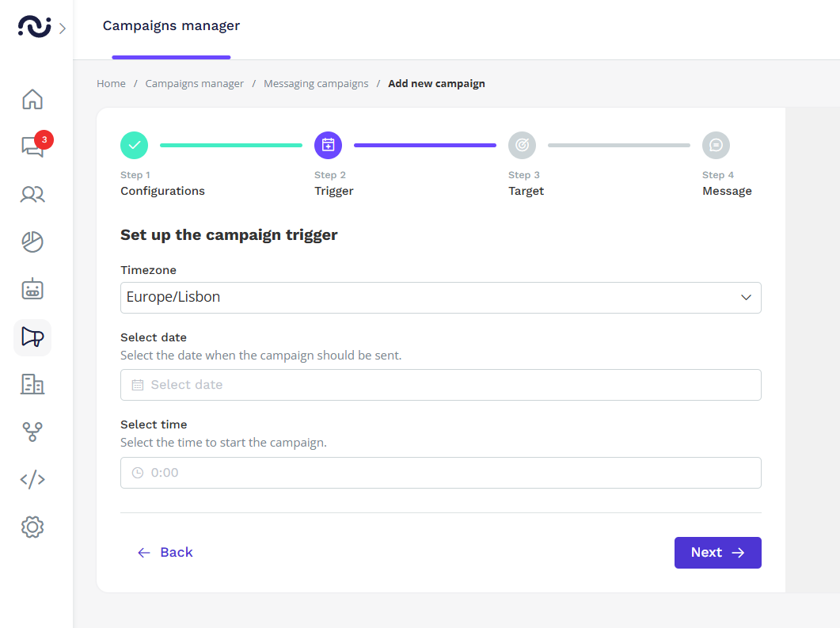840x628 pixels.
Task: Click the Select time input field
Action: coord(440,473)
